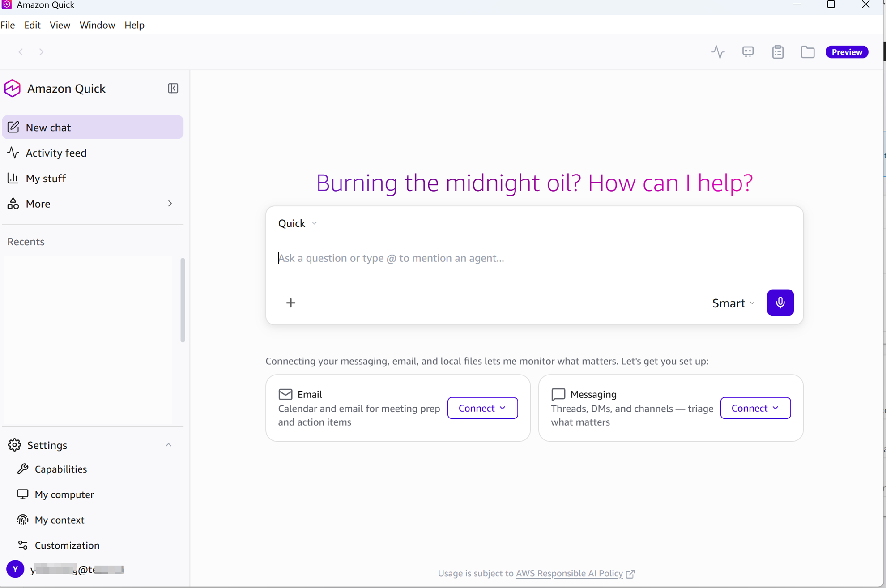886x588 pixels.
Task: Open the Window menu
Action: coord(97,25)
